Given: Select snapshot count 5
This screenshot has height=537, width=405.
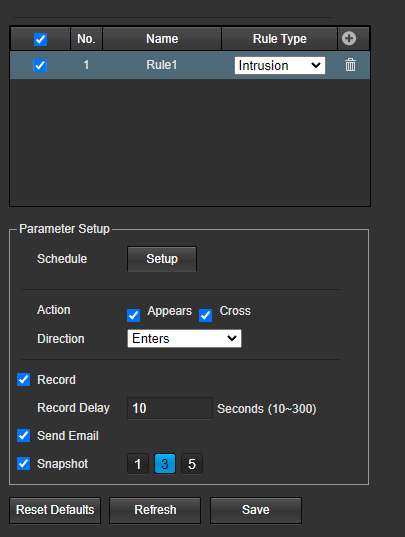Looking at the screenshot, I should (x=192, y=464).
